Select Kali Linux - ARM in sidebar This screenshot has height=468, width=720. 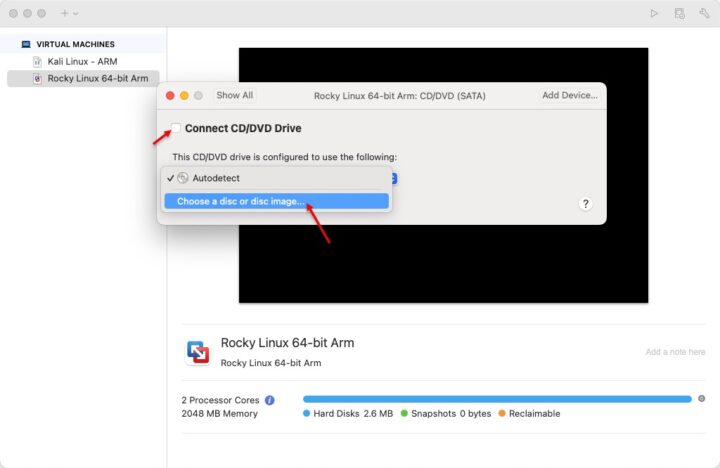click(x=82, y=62)
